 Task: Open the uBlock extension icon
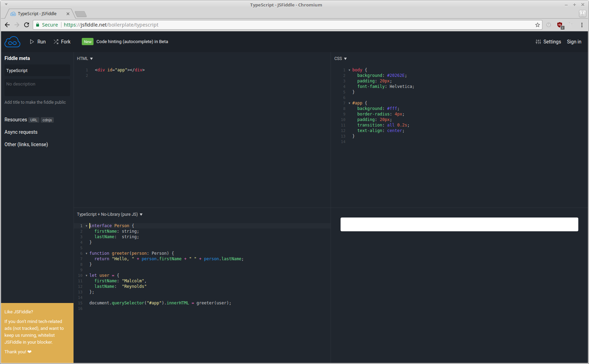[x=560, y=25]
